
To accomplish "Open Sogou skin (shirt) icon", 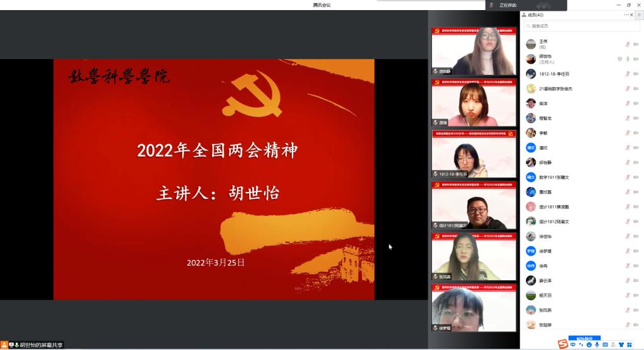I will pyautogui.click(x=621, y=345).
